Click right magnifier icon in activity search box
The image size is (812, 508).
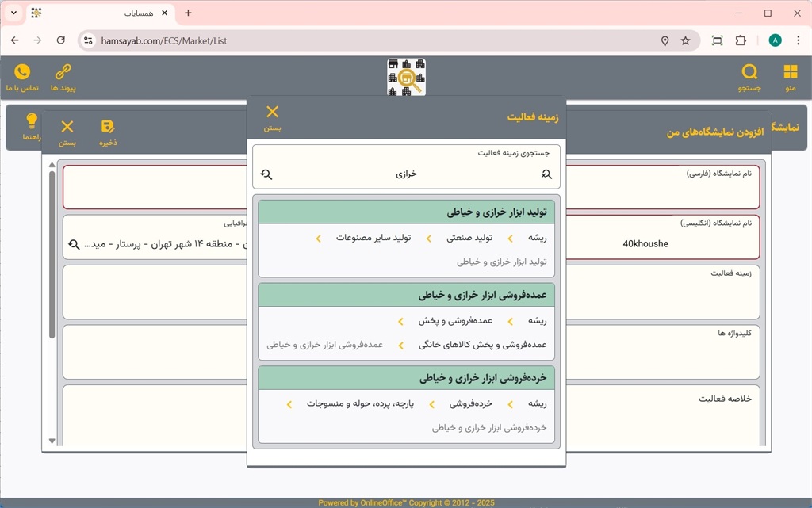click(x=546, y=174)
